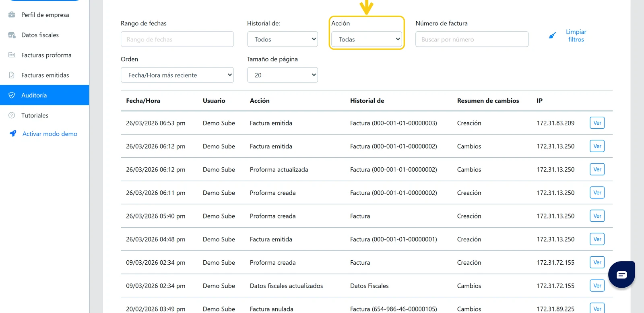
Task: Click the Datos fiscales sidebar icon
Action: pos(12,35)
